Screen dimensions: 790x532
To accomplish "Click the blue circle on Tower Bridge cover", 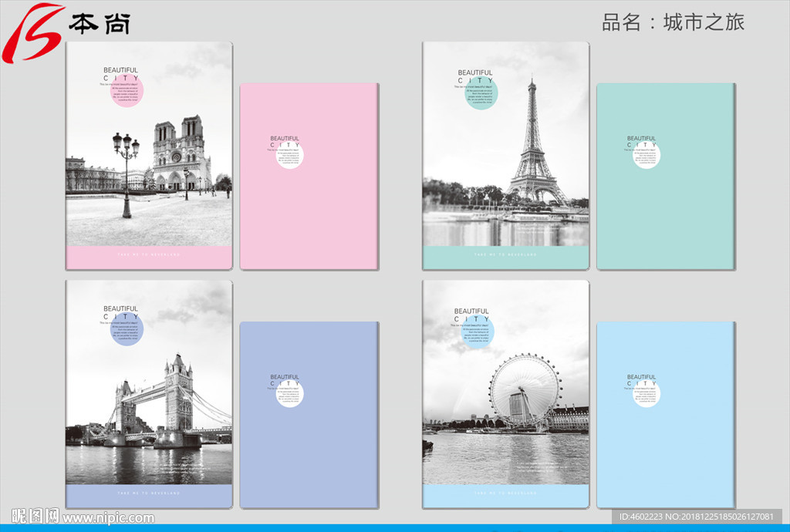I will point(127,330).
